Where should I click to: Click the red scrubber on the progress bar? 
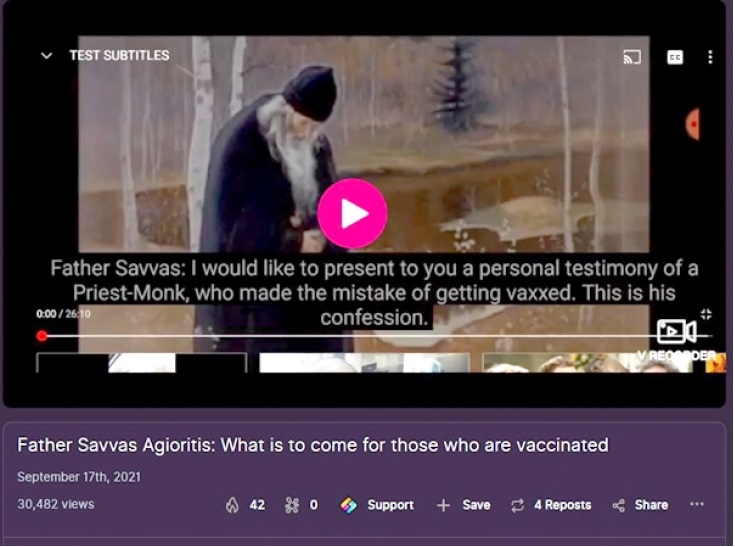(42, 336)
